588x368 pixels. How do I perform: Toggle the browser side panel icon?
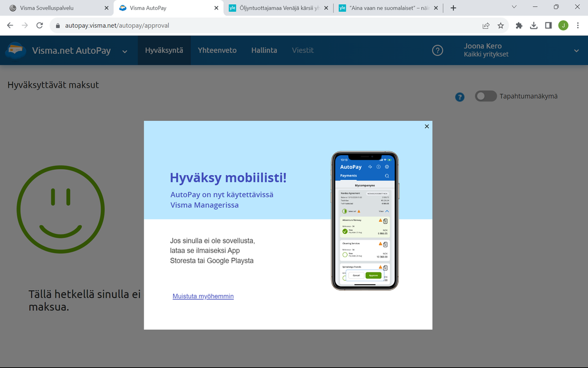coord(549,25)
